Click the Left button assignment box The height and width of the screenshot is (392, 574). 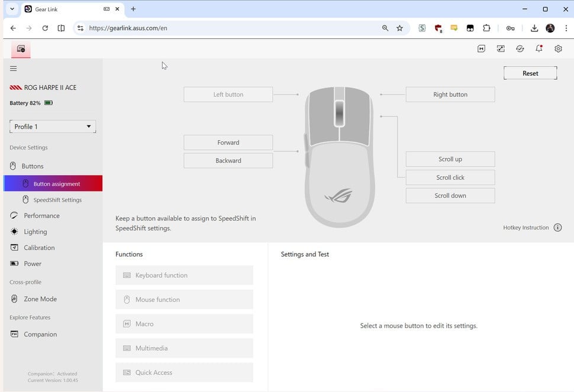tap(228, 95)
